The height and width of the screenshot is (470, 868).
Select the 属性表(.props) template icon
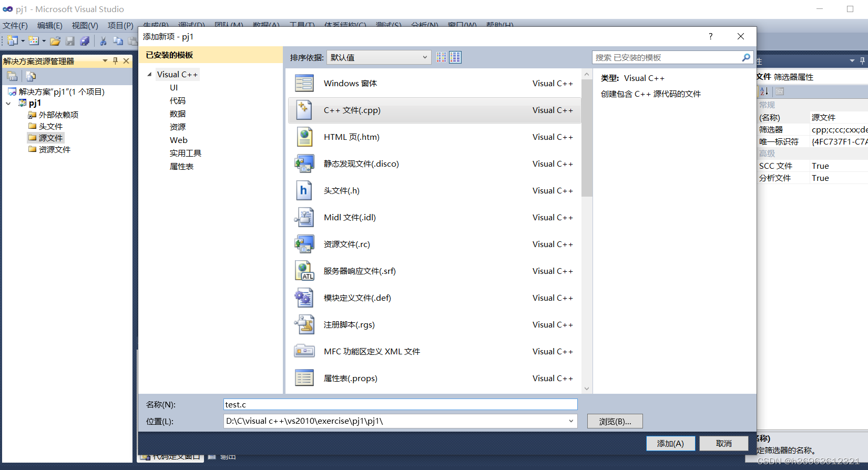click(x=304, y=378)
